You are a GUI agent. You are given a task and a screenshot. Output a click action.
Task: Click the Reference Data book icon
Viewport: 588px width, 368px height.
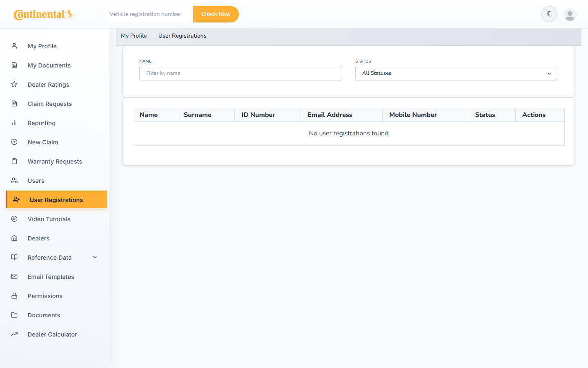tap(14, 257)
